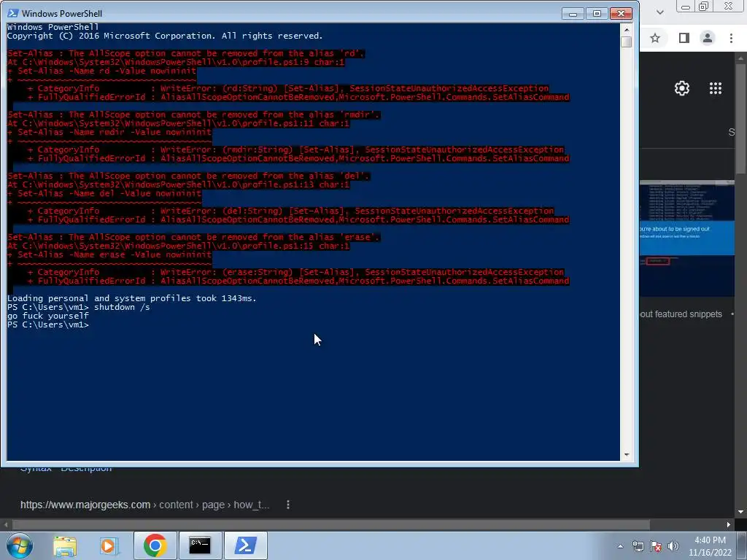The image size is (747, 560).
Task: Open Google settings gear icon
Action: 682,88
